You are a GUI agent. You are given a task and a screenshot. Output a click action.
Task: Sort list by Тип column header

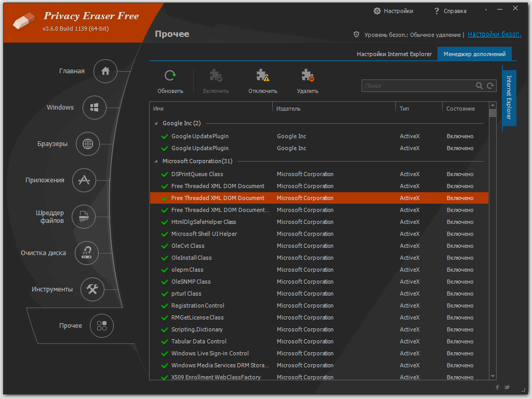[x=419, y=109]
